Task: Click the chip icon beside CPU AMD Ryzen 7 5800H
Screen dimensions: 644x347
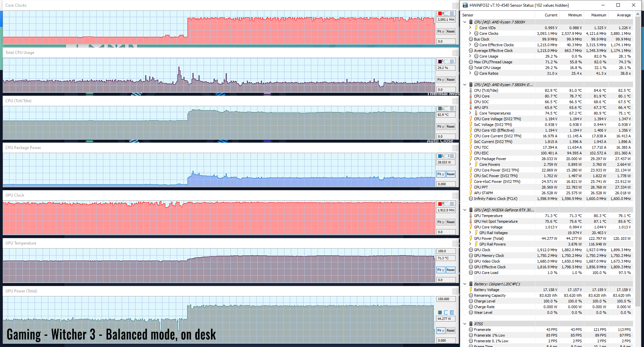Action: tap(471, 22)
